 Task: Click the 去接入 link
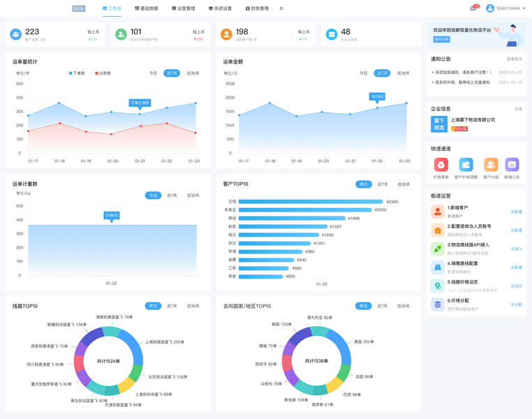(x=517, y=249)
